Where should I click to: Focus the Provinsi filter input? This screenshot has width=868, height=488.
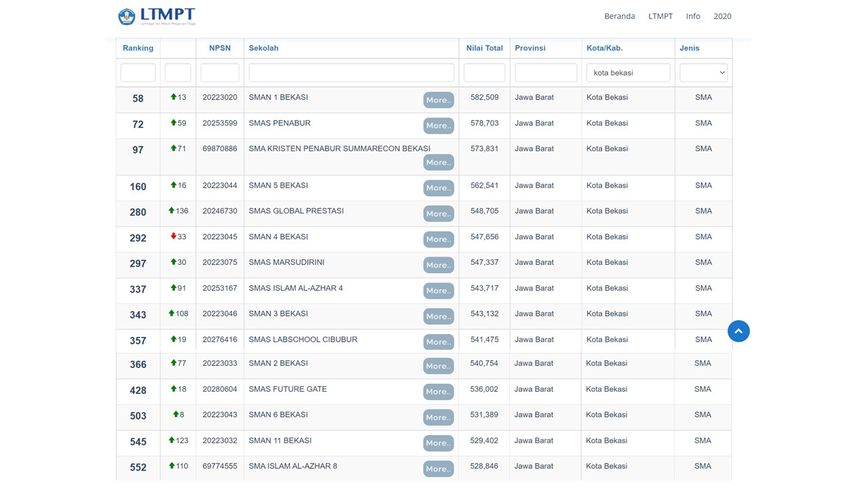coord(546,73)
